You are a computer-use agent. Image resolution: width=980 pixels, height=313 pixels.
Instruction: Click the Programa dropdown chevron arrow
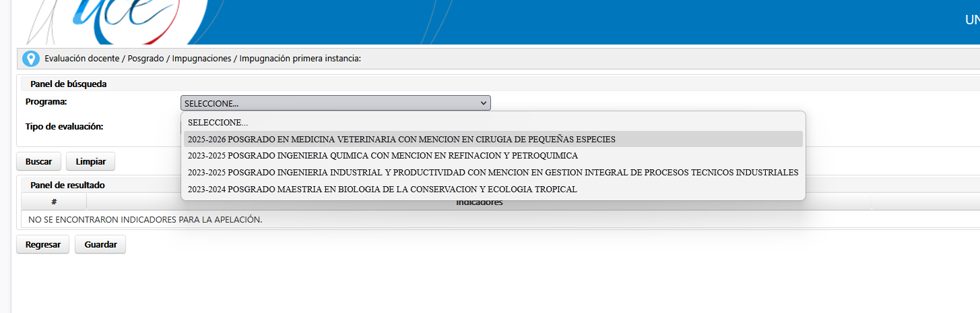click(483, 103)
